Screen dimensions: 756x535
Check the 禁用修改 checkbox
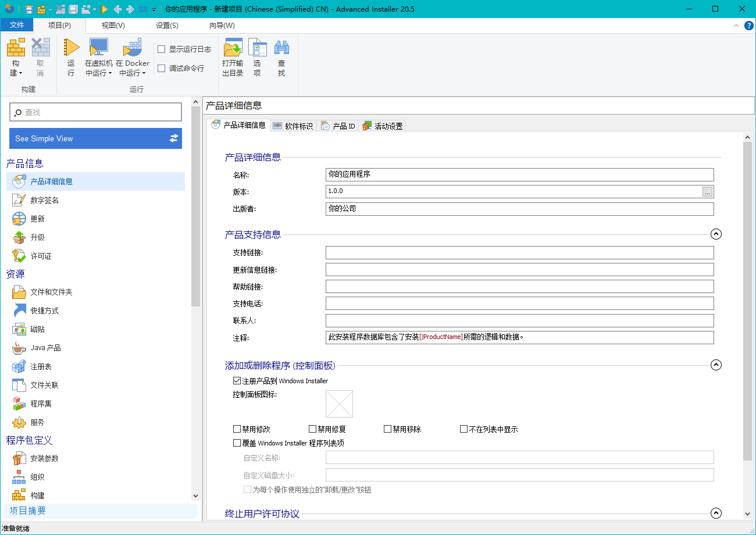(237, 429)
